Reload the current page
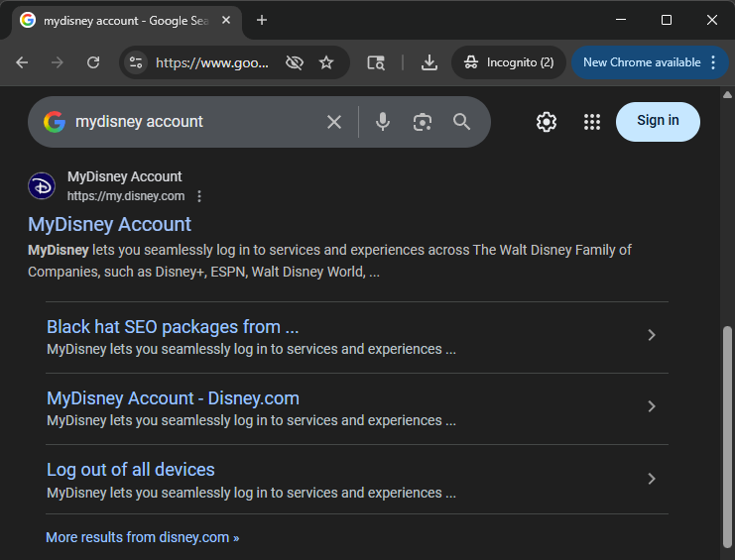This screenshot has width=735, height=560. 93,62
